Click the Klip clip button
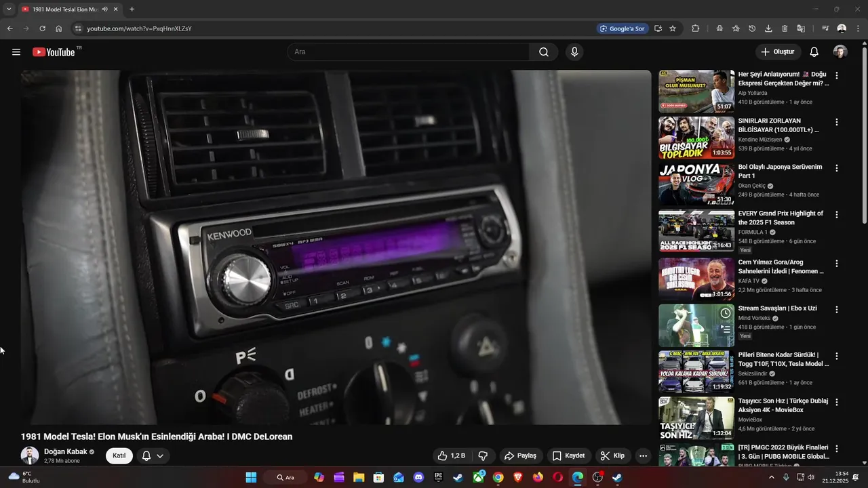868x488 pixels. click(x=612, y=455)
